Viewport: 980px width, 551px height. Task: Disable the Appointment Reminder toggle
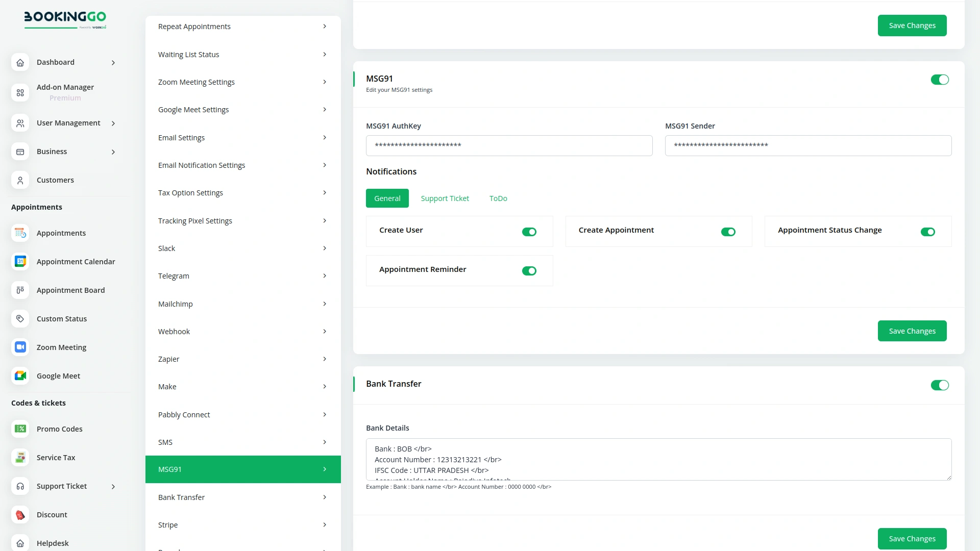point(529,271)
